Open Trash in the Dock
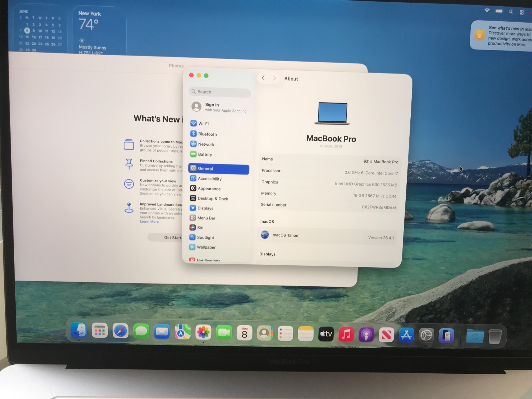Screen dimensions: 532x399 tap(495, 336)
